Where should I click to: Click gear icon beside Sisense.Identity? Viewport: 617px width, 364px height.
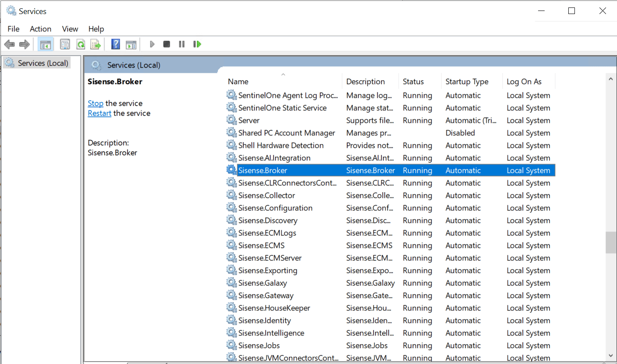coord(231,320)
